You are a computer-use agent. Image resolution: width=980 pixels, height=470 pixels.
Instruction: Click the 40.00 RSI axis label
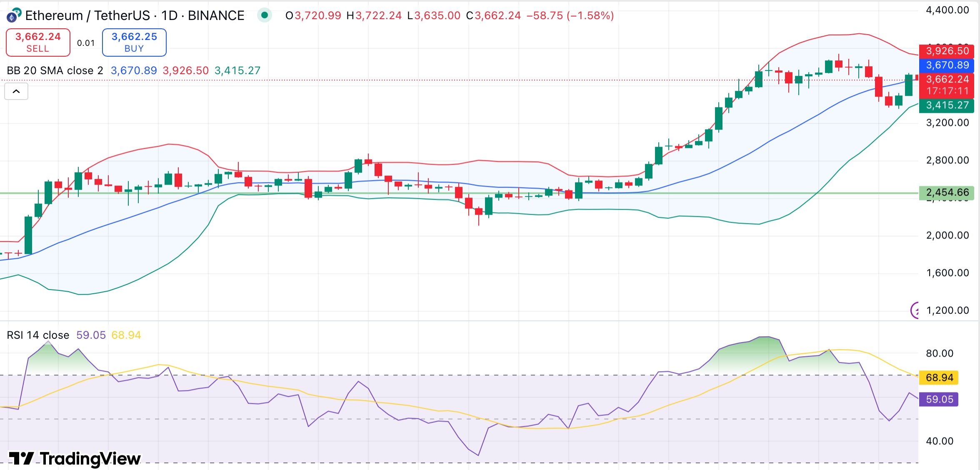(x=940, y=441)
